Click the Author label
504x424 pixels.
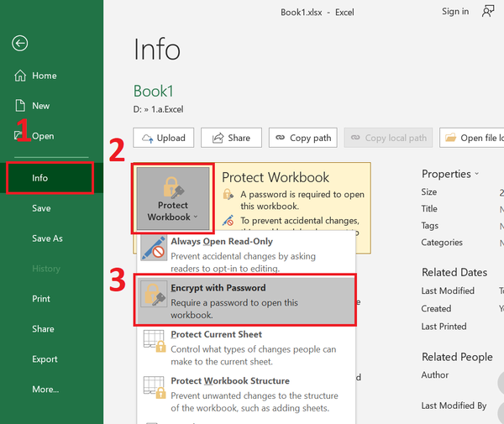[435, 374]
